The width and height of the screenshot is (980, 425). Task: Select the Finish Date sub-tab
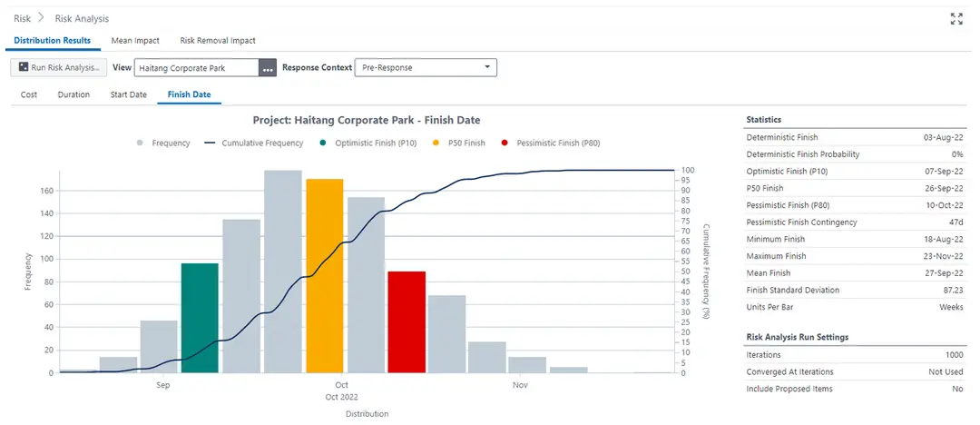coord(190,94)
